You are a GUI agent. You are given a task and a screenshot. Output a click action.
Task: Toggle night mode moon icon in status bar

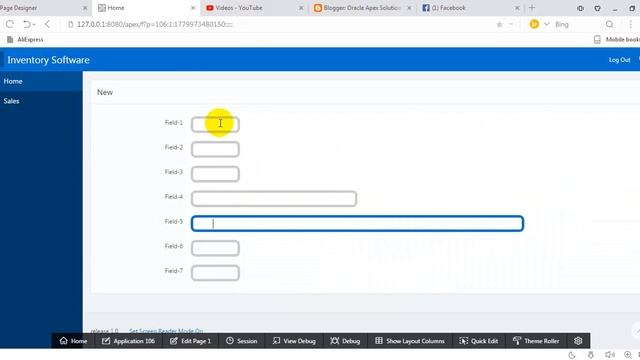tap(572, 355)
